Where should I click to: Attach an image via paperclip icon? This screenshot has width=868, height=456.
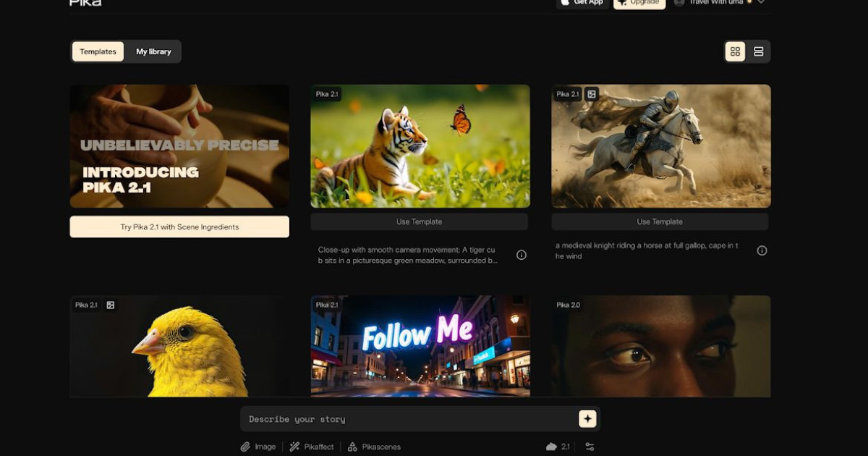tap(259, 447)
